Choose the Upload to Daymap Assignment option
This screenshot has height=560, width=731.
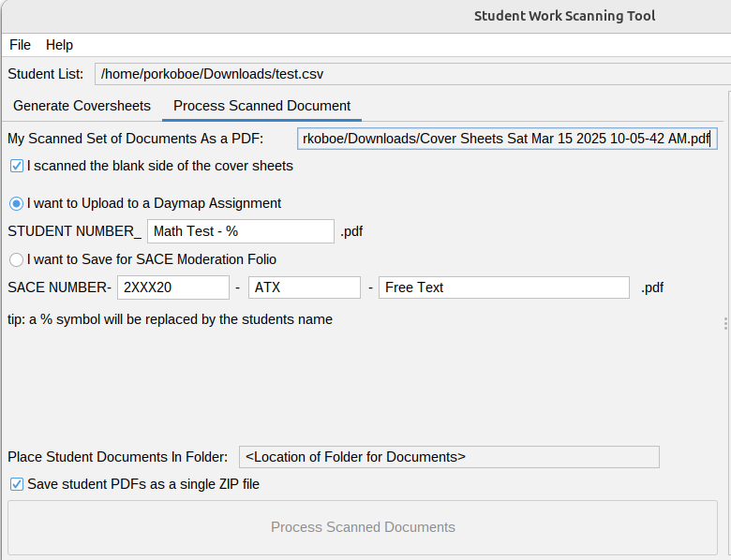click(x=16, y=203)
